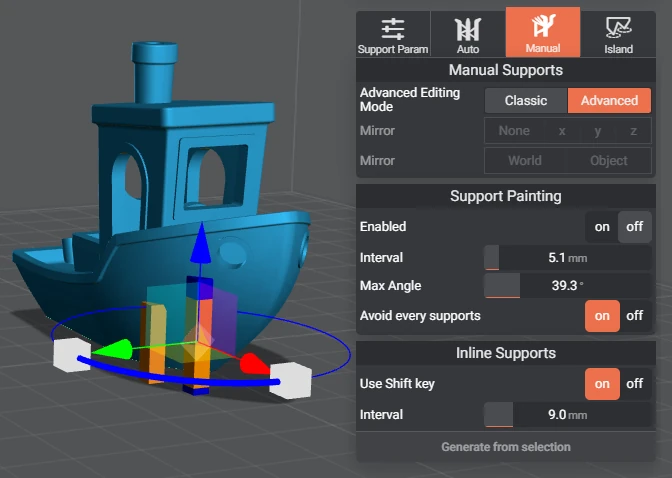Turn Avoid every supports off
Viewport: 672px width, 478px height.
click(x=635, y=316)
